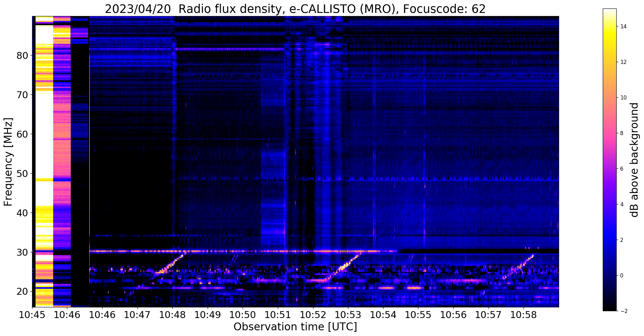Image resolution: width=644 pixels, height=336 pixels.
Task: Click the 10:52 time tick label
Action: click(313, 315)
